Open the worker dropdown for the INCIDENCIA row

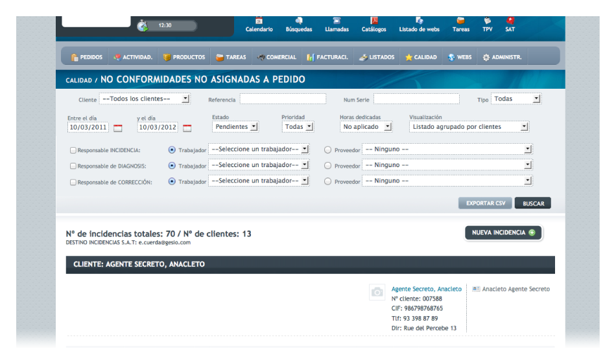(x=259, y=149)
